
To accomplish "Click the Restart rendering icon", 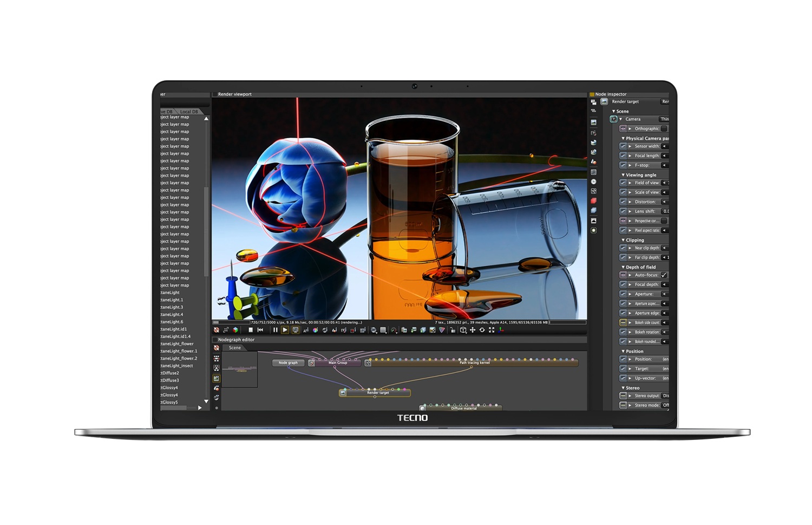I will [x=260, y=330].
